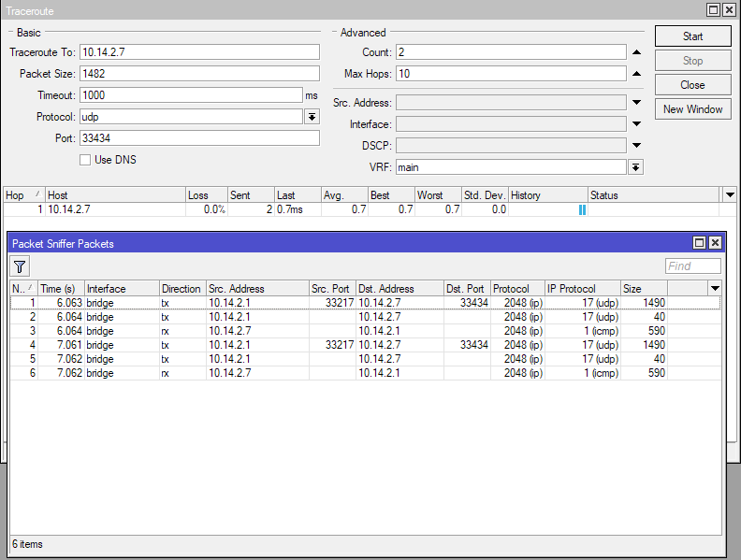Expand the DSCP field arrow
This screenshot has width=741, height=560.
(x=636, y=146)
